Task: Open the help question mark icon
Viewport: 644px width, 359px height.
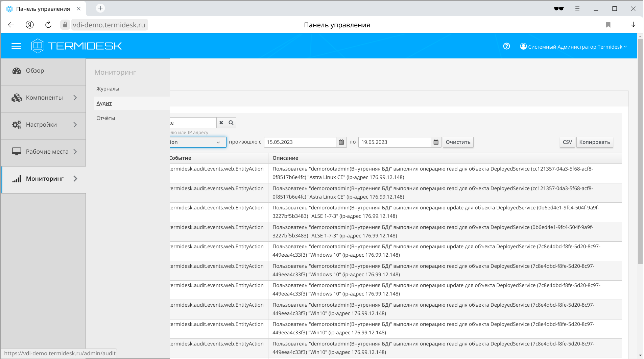Action: [506, 46]
